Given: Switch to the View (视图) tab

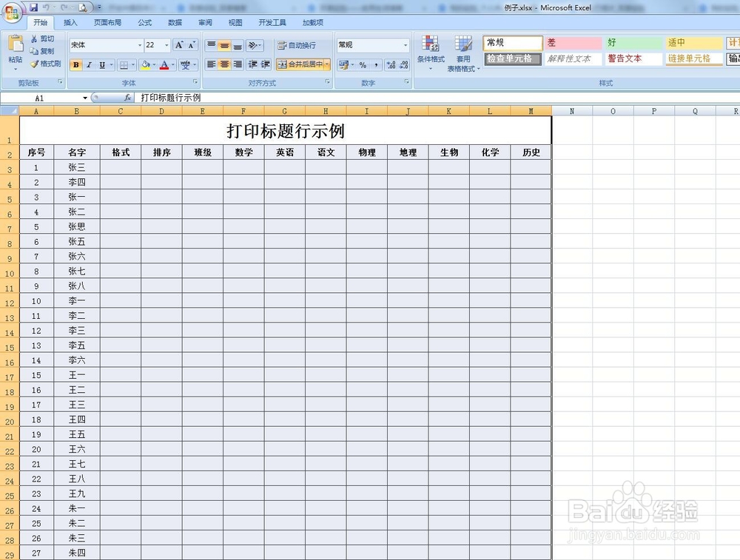Looking at the screenshot, I should tap(235, 23).
